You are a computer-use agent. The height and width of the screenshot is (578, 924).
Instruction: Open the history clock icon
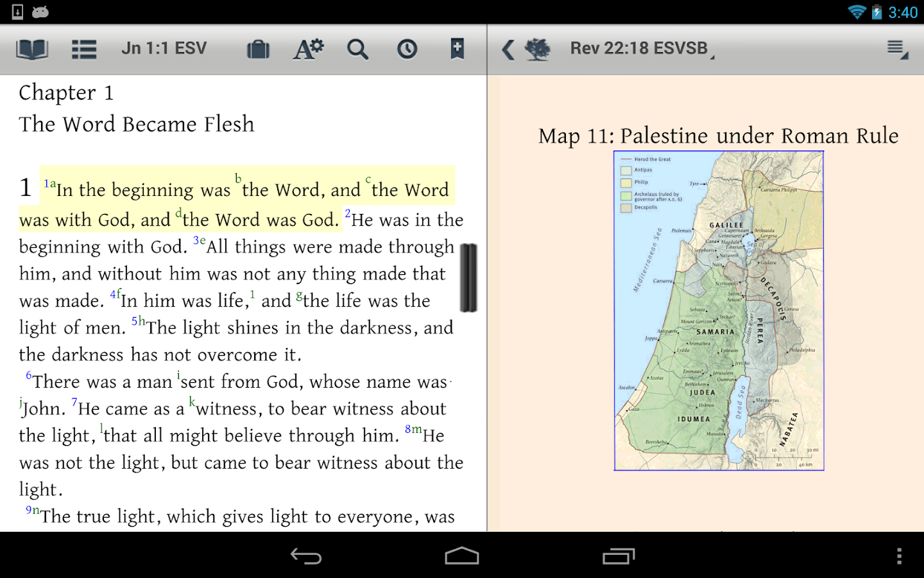click(407, 49)
